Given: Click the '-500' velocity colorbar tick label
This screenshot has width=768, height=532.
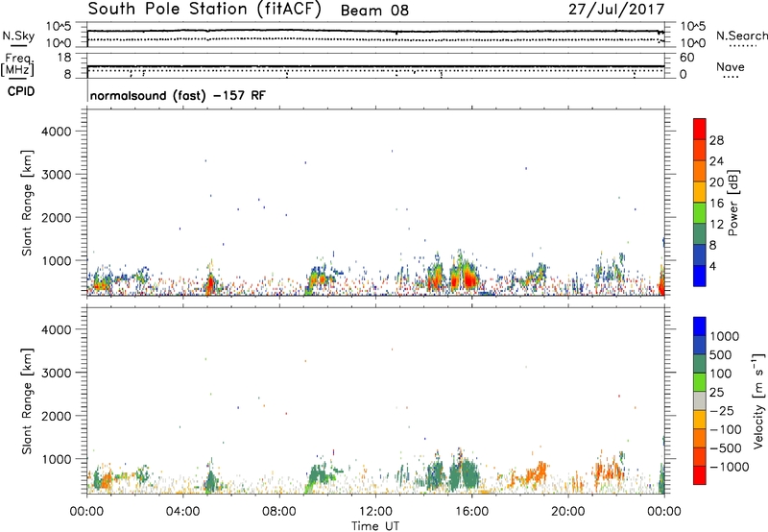Looking at the screenshot, I should coord(726,448).
